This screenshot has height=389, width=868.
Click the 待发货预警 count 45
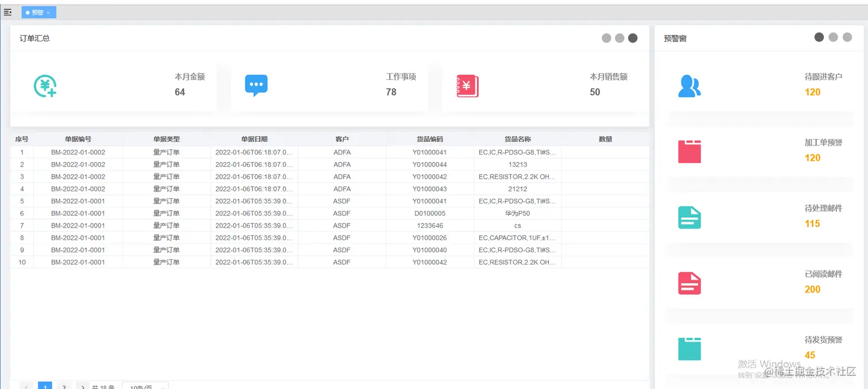pos(810,355)
